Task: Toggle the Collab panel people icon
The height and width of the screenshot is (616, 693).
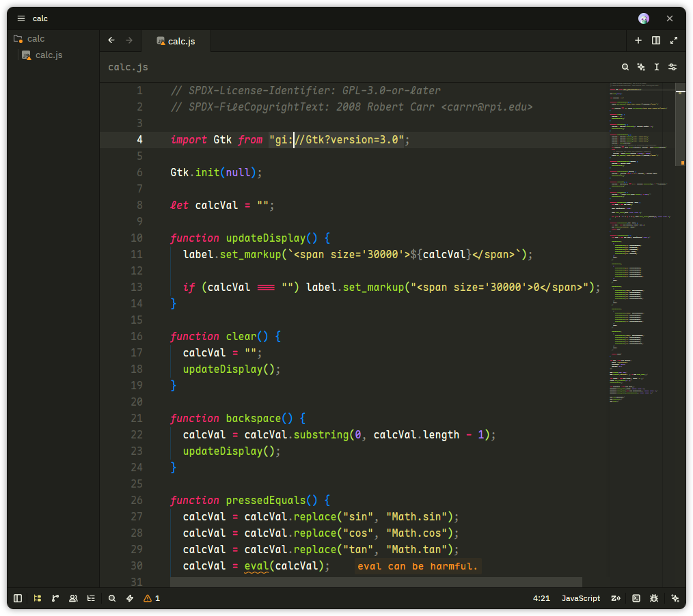Action: click(73, 598)
